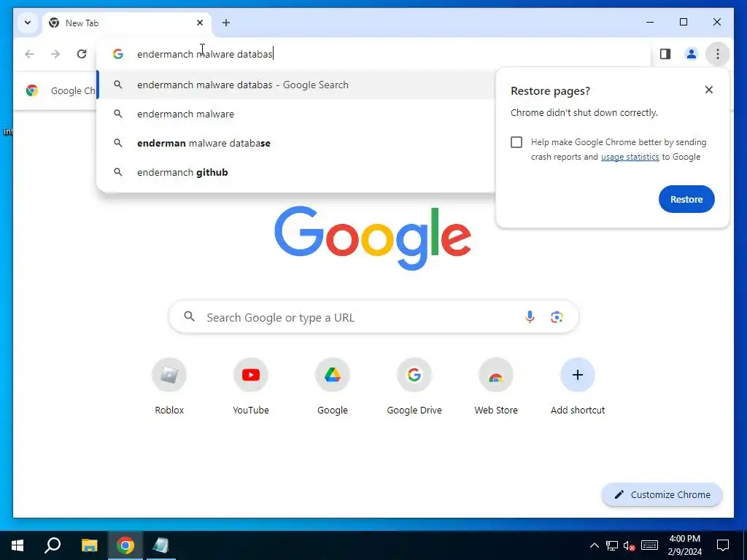Screen dimensions: 747x560
Task: Click the Chrome icon beside 'Google Ch' text
Action: point(32,90)
